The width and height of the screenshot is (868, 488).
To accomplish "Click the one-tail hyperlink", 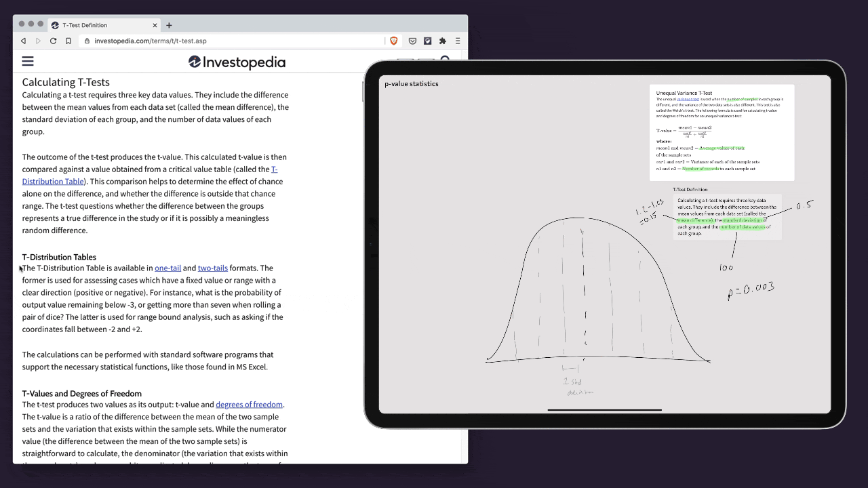I will (167, 268).
